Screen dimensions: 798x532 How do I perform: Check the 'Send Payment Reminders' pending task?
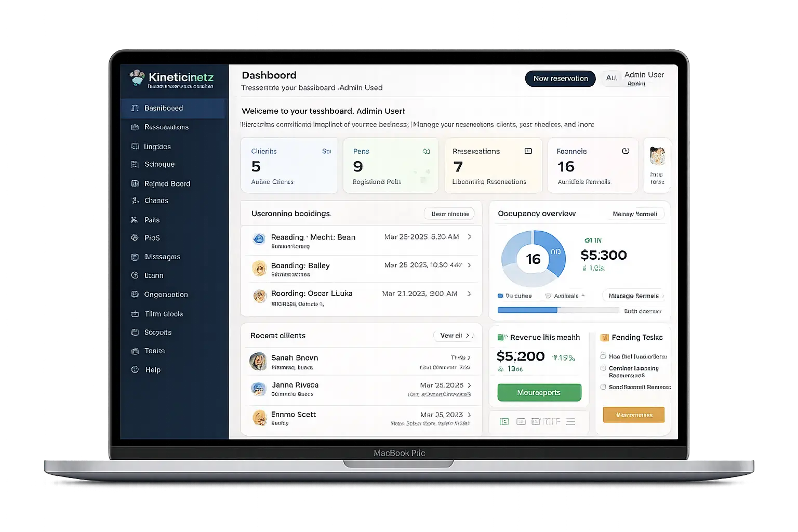603,387
